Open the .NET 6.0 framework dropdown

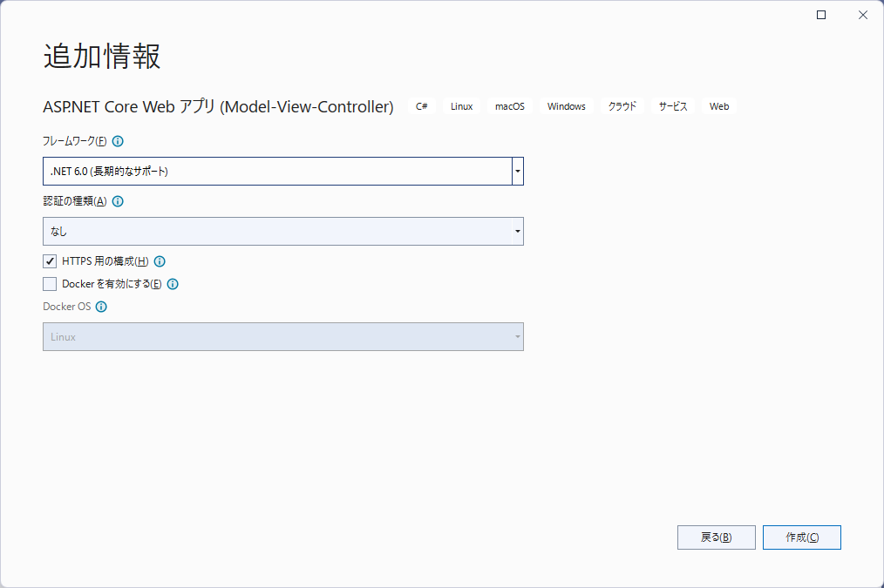pyautogui.click(x=283, y=172)
